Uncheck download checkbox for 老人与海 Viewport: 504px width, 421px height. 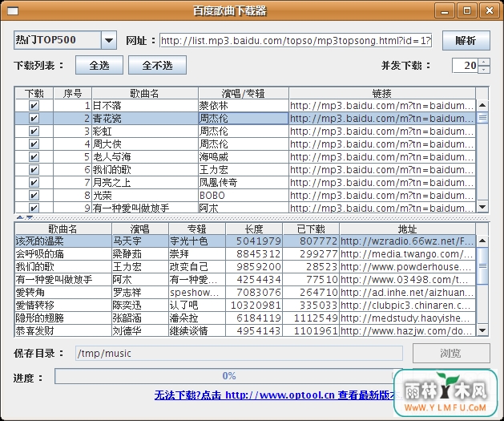34,157
